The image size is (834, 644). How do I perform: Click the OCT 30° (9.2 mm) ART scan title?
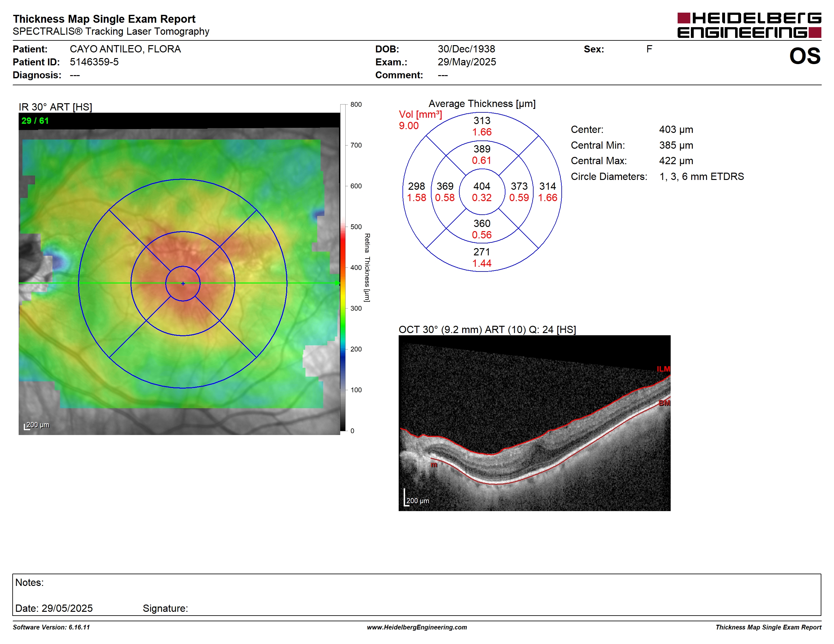(487, 329)
